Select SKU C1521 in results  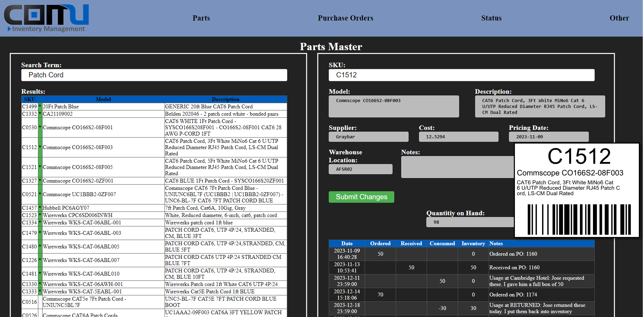(x=30, y=167)
